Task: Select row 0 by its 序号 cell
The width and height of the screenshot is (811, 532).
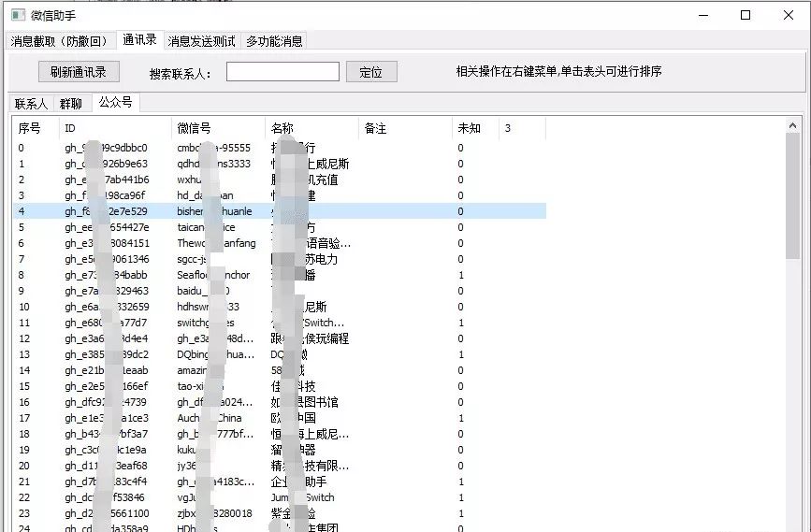Action: 22,148
